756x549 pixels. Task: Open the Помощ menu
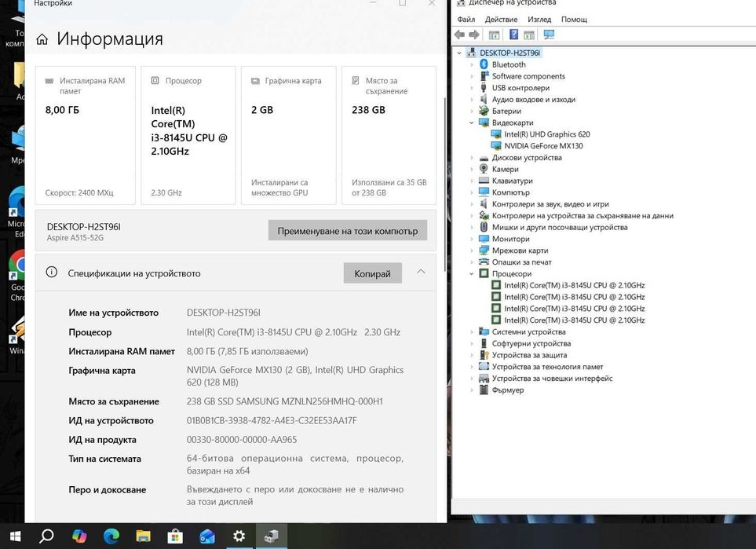pyautogui.click(x=574, y=20)
